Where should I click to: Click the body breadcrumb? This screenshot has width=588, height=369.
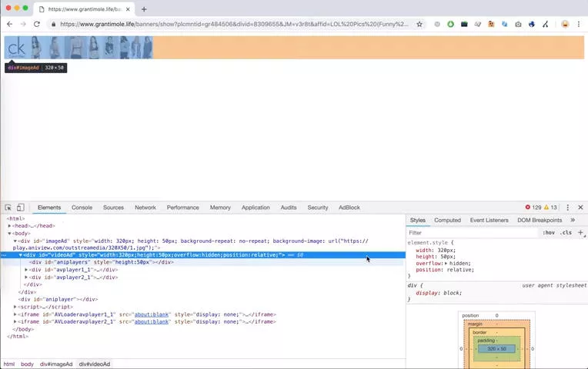(x=27, y=364)
